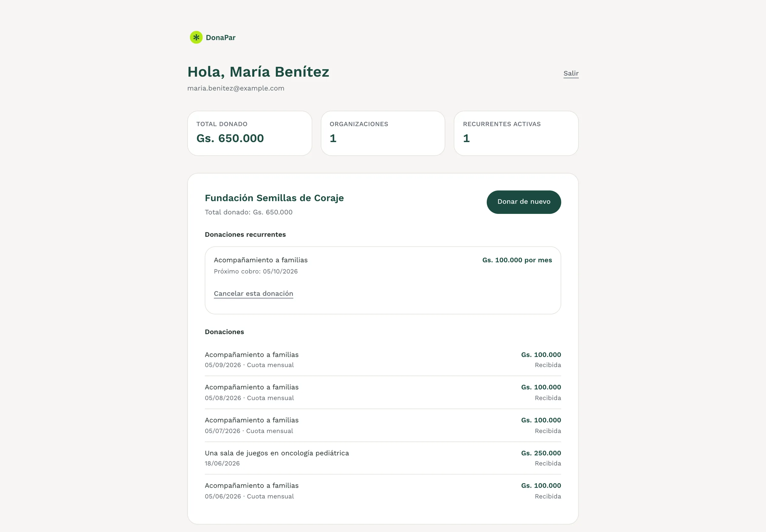This screenshot has width=766, height=532.
Task: Click the Gs. 250.000 donation amount
Action: click(x=541, y=453)
